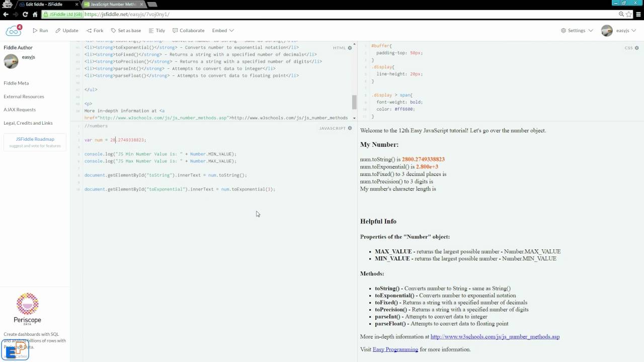644x362 pixels.
Task: Click the toPrecision() line in HTML editor
Action: pyautogui.click(x=203, y=61)
